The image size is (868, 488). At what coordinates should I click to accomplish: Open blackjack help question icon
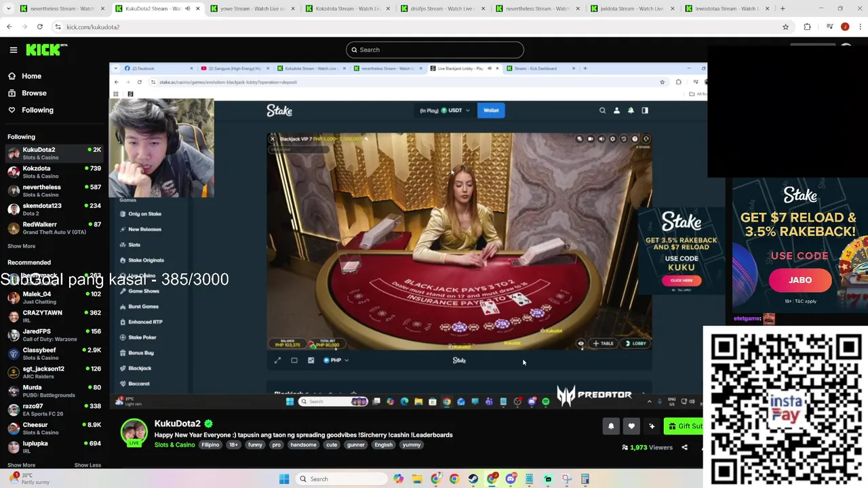635,139
